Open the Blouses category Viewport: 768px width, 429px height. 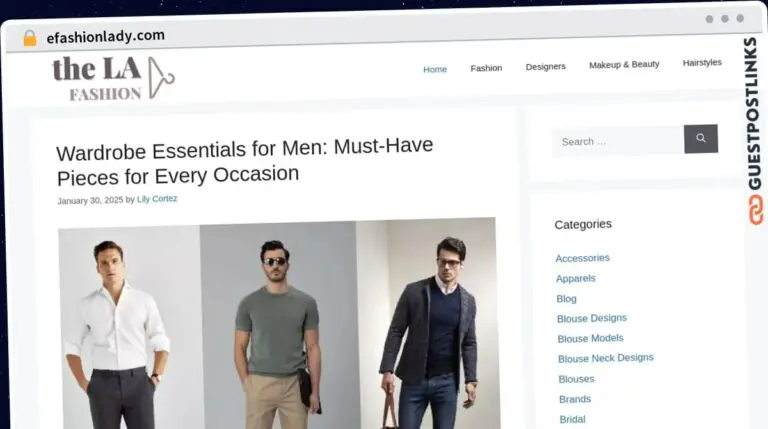pos(576,379)
